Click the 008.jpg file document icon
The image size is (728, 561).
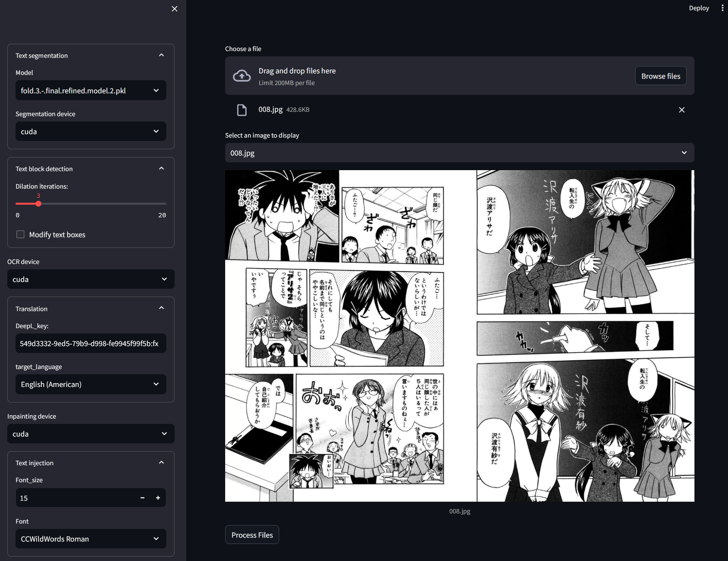242,110
